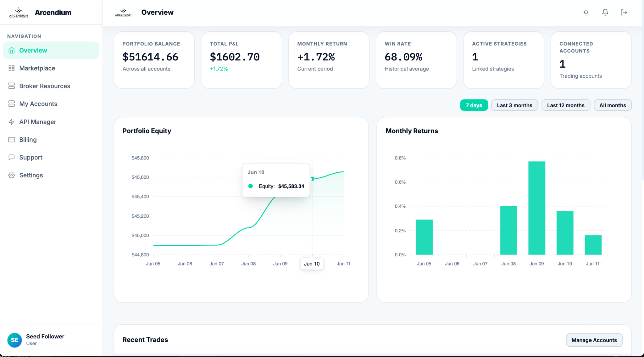The height and width of the screenshot is (357, 644).
Task: Select the 7 days range
Action: [474, 105]
